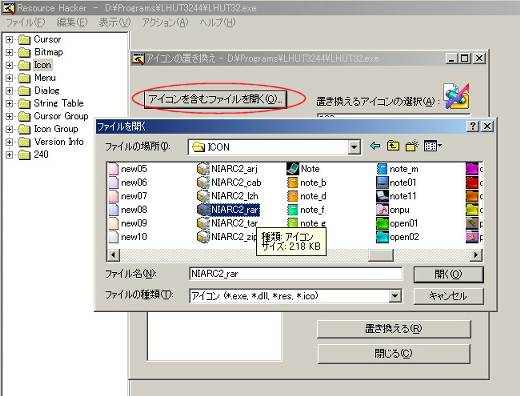Expand the Cursor Group tree node
The width and height of the screenshot is (520, 396).
[x=9, y=116]
